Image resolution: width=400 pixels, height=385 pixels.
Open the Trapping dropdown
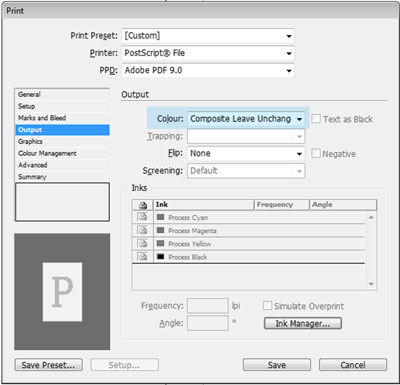coord(246,136)
